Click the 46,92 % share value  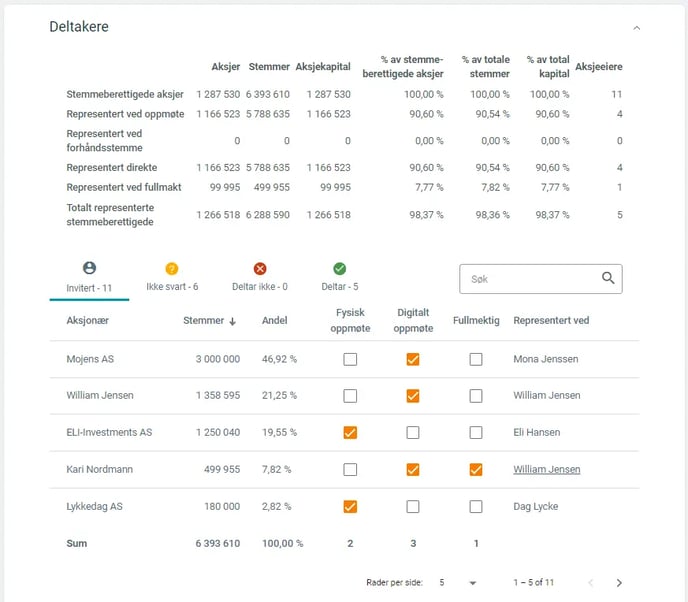[279, 359]
